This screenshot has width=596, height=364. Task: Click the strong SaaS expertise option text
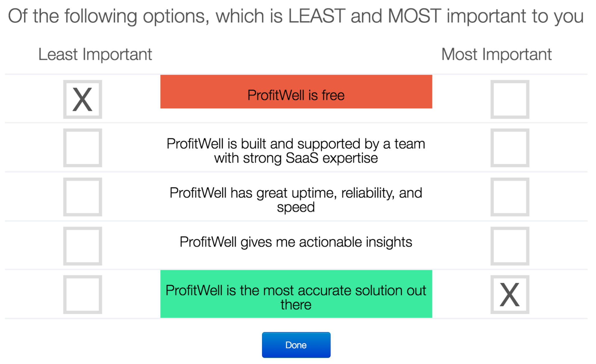tap(296, 151)
